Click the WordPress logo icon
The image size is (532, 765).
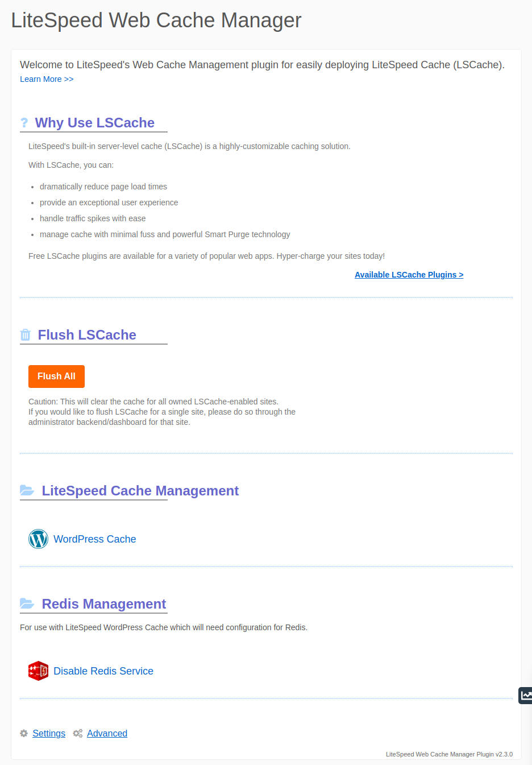(x=38, y=539)
